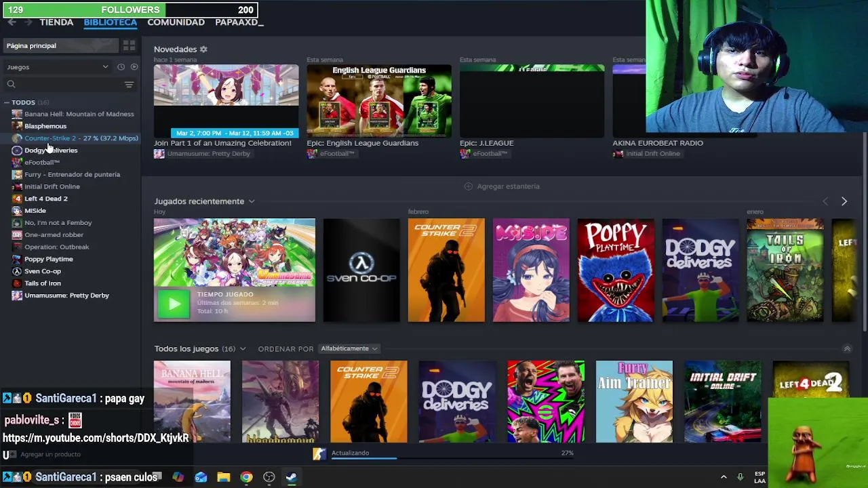868x488 pixels.
Task: Open the Alfabéticamente sort dropdown
Action: coord(349,348)
